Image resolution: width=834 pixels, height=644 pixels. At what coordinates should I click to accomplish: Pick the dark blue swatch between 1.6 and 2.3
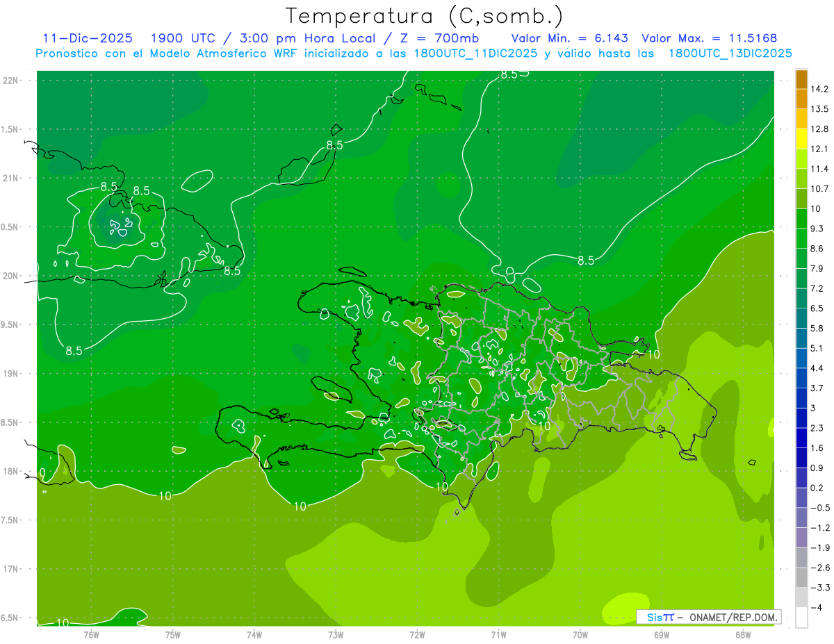coord(801,438)
